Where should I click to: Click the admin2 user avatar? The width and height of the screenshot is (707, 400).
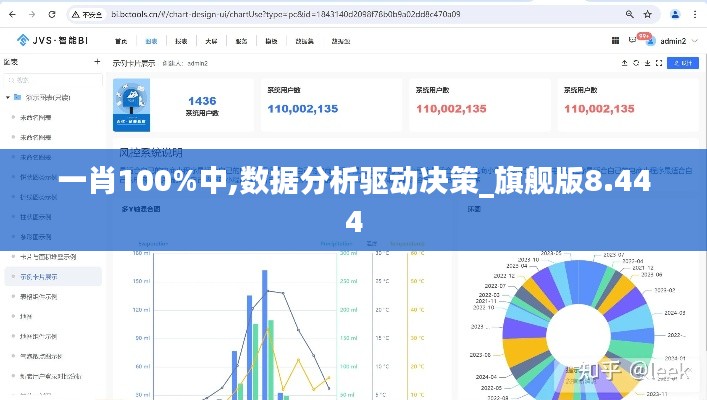pyautogui.click(x=651, y=41)
